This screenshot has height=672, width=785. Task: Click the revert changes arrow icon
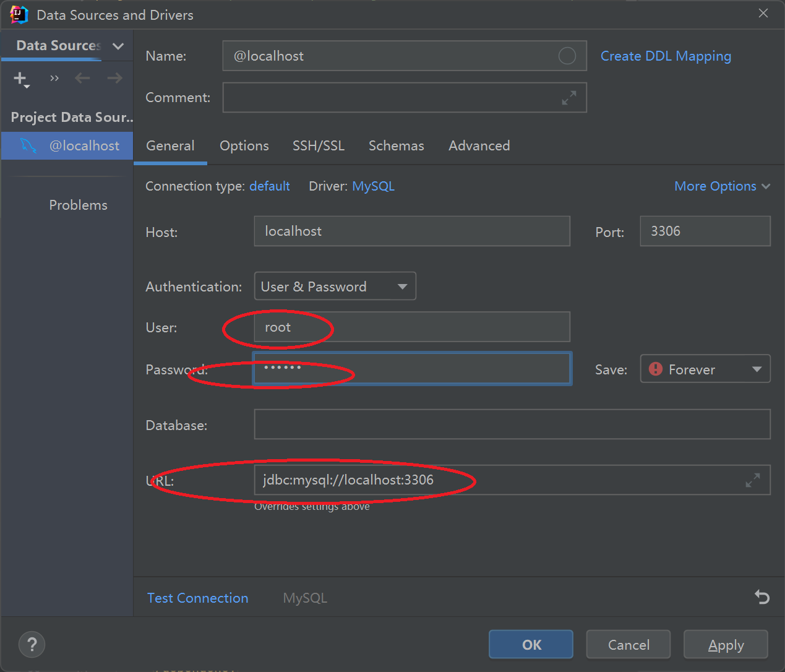click(x=762, y=597)
